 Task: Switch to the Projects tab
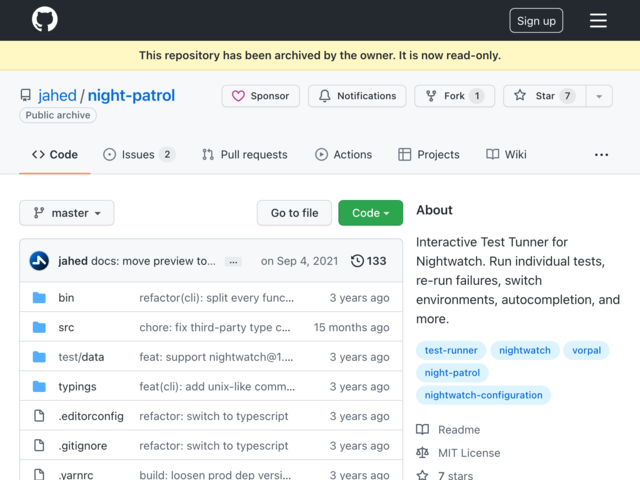[429, 155]
